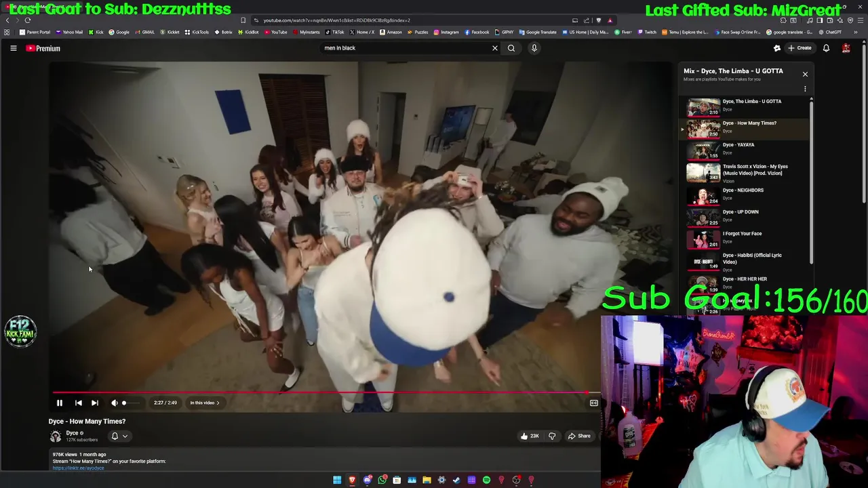The image size is (868, 488).
Task: Open the GMAIL bookmark
Action: click(144, 32)
